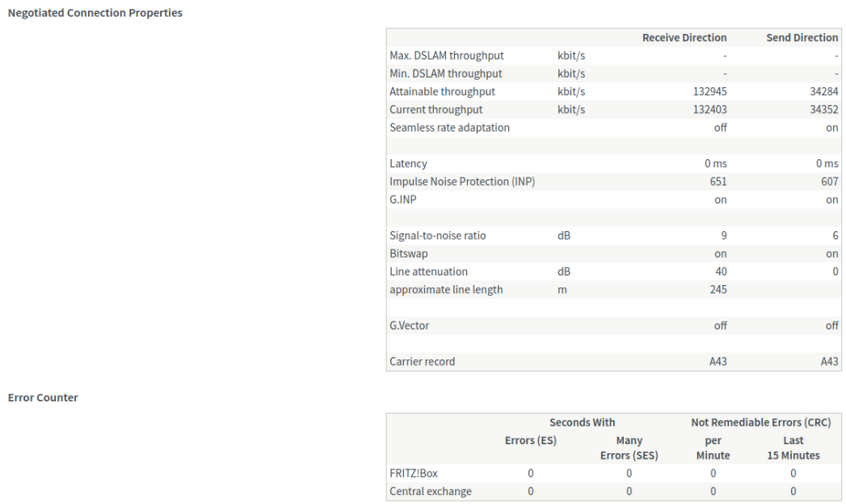Click the G.Vector row label
Image resolution: width=846 pixels, height=504 pixels.
(411, 325)
